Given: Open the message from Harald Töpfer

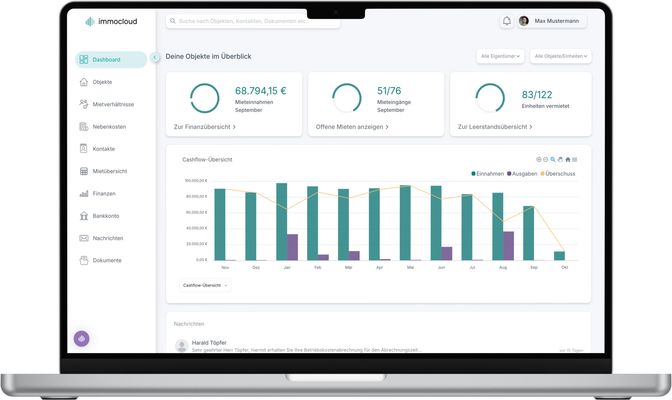Looking at the screenshot, I should point(378,346).
